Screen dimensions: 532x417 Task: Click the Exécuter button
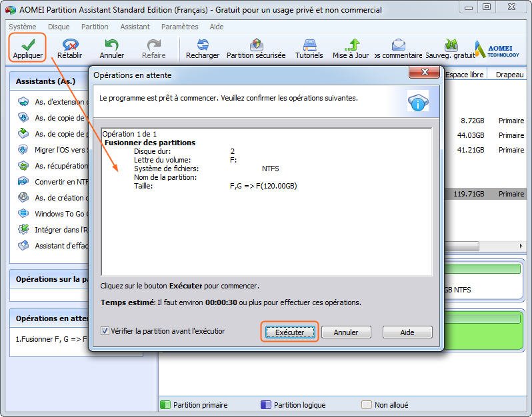[x=290, y=332]
